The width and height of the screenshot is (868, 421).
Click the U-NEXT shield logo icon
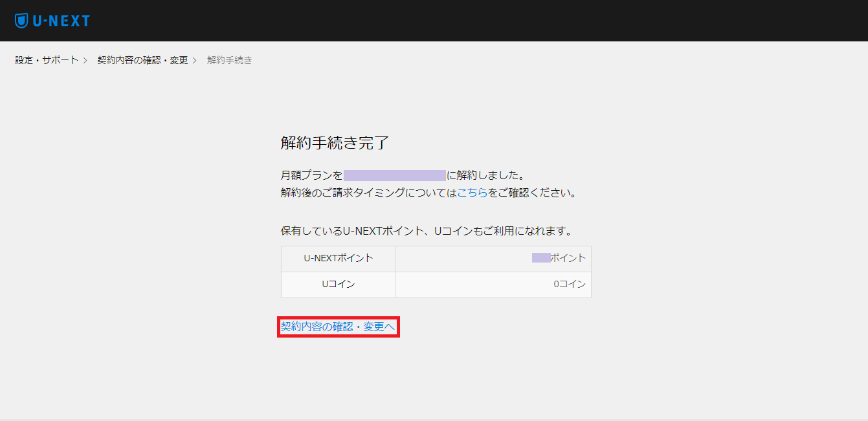(x=21, y=21)
